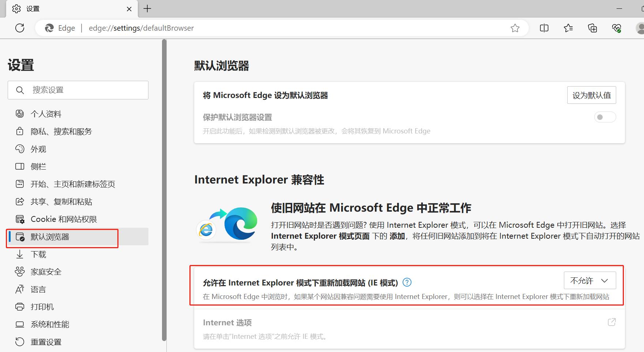Enable 保护默认浏览器设置 toggle

605,117
